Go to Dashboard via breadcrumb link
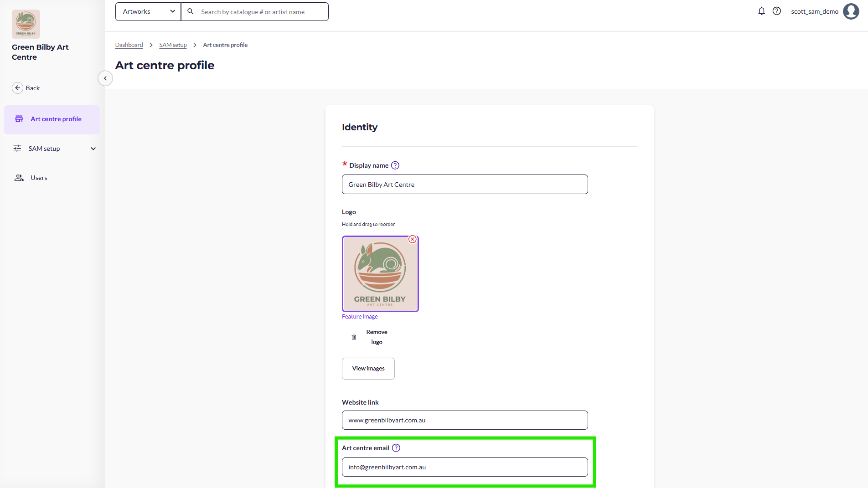Viewport: 868px width, 488px height. [129, 45]
